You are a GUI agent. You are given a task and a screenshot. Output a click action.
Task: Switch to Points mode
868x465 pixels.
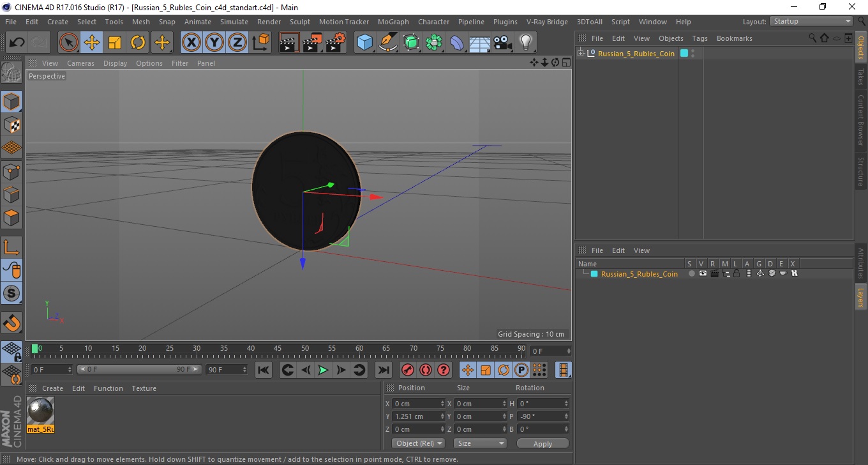tap(11, 171)
